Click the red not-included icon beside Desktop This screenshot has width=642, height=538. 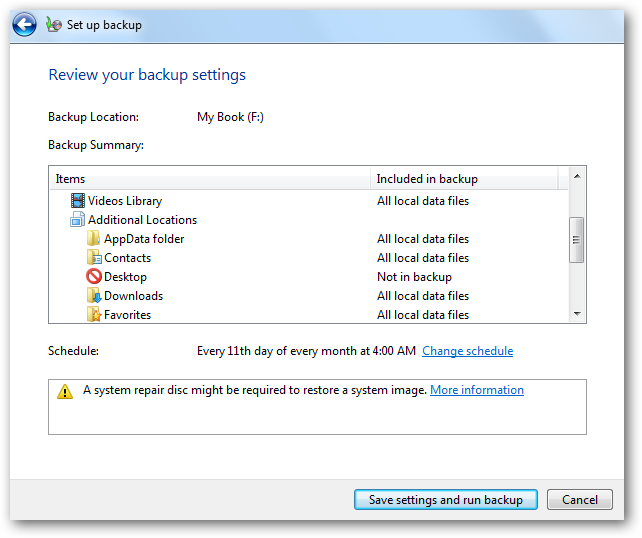pyautogui.click(x=94, y=277)
